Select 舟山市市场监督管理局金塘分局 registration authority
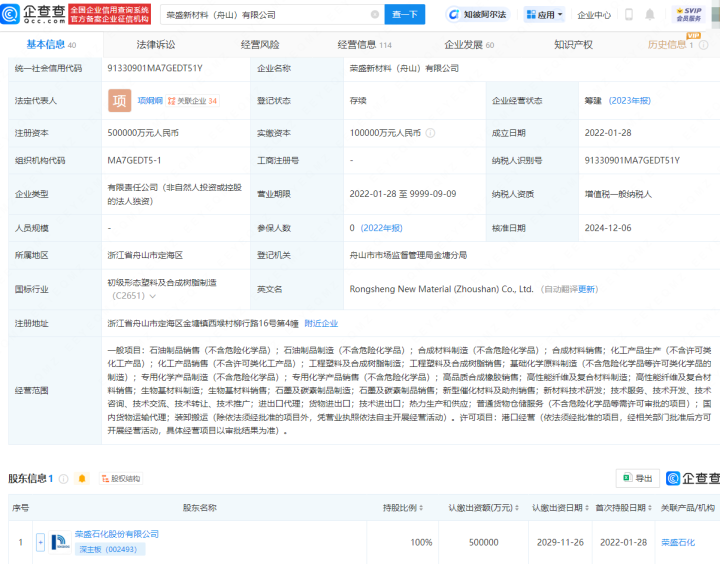 tap(408, 255)
